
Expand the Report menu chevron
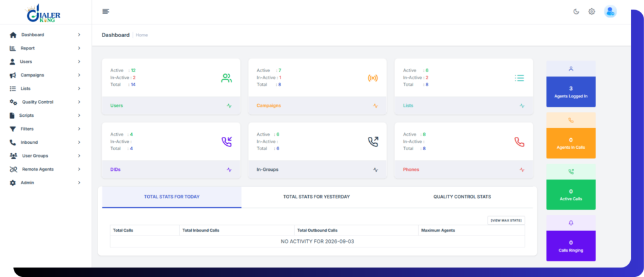[x=79, y=48]
